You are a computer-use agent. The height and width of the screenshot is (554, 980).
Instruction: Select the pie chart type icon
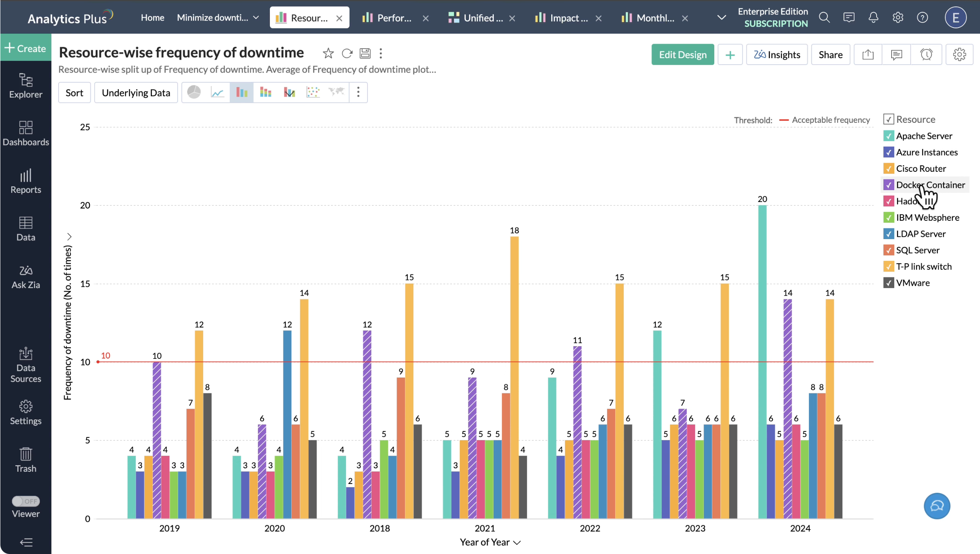point(194,92)
